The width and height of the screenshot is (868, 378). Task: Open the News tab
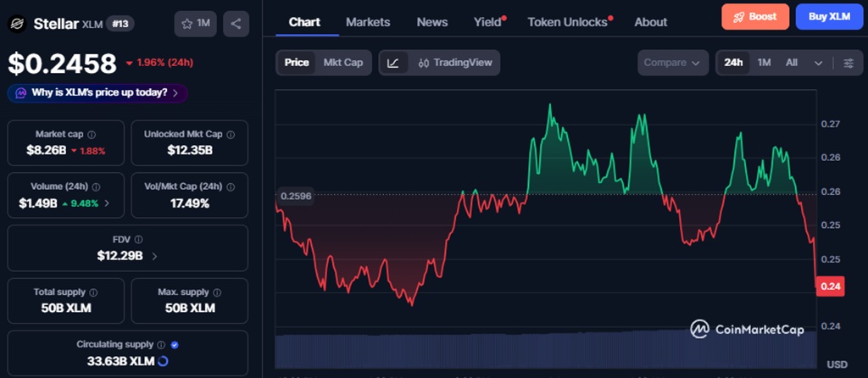tap(432, 22)
